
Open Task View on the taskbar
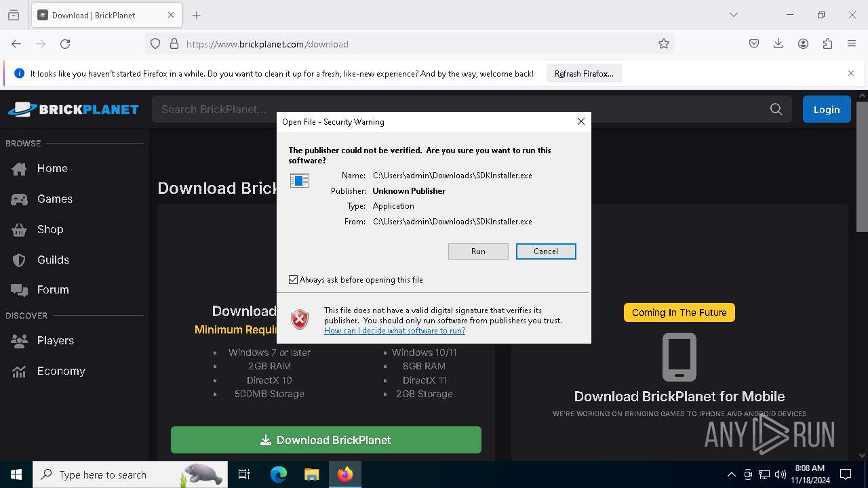[x=244, y=474]
